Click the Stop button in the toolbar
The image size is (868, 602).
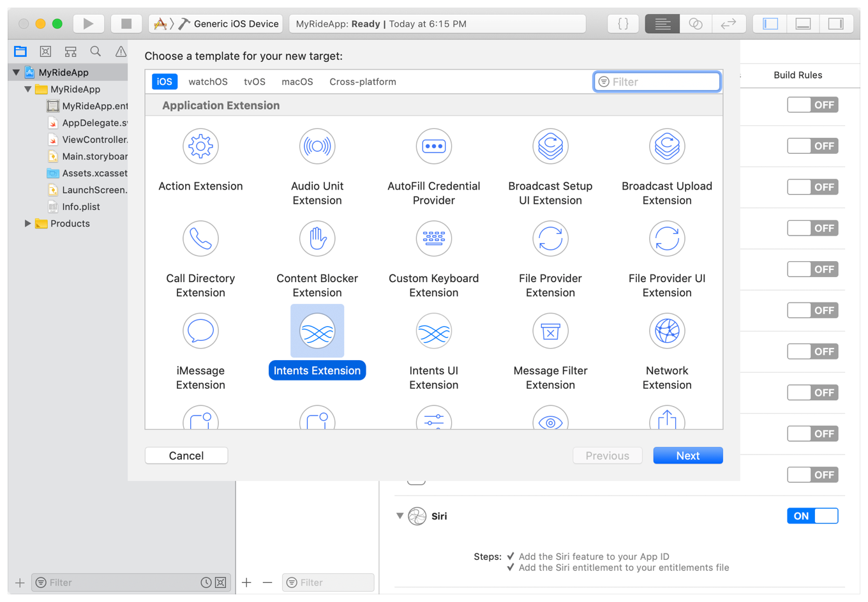pos(126,23)
